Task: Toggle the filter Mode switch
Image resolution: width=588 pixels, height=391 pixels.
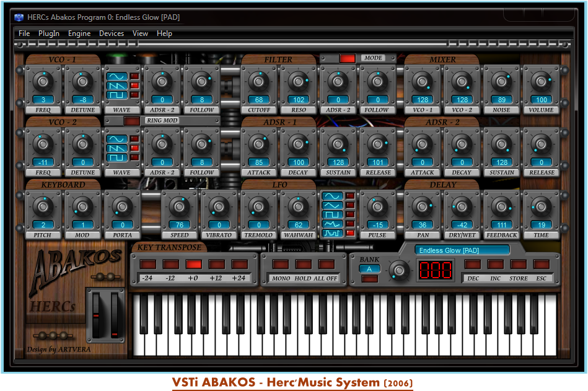Action: [x=347, y=58]
